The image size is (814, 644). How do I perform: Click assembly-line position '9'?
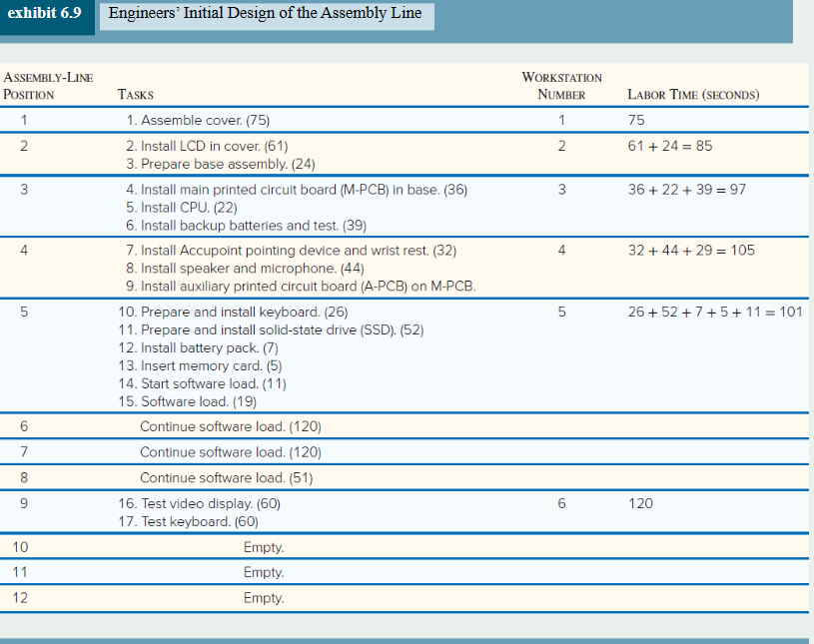pos(24,503)
